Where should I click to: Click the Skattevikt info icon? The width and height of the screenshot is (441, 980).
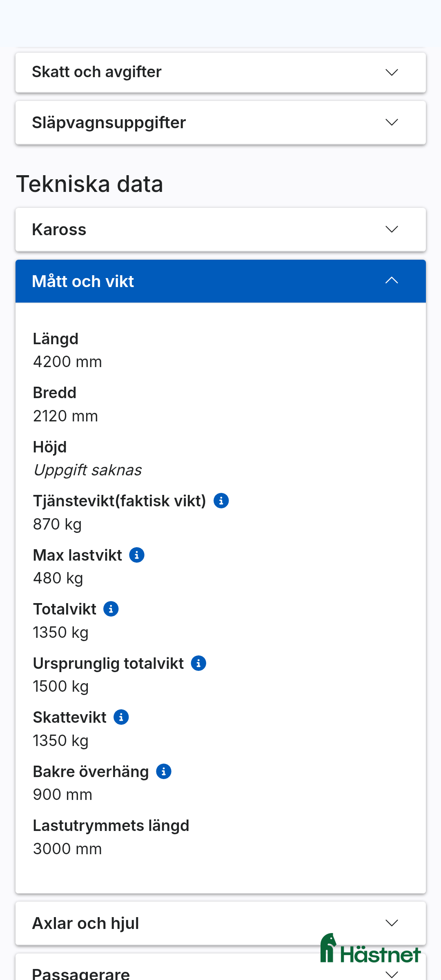pos(121,717)
